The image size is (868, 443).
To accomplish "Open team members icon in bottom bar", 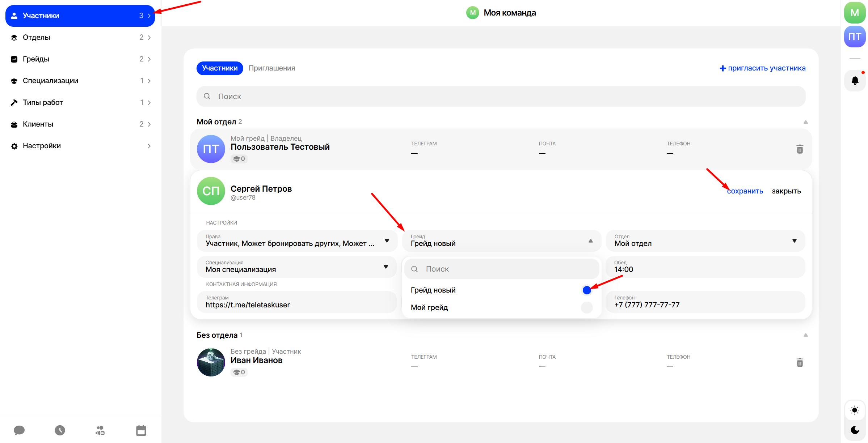I will 100,430.
